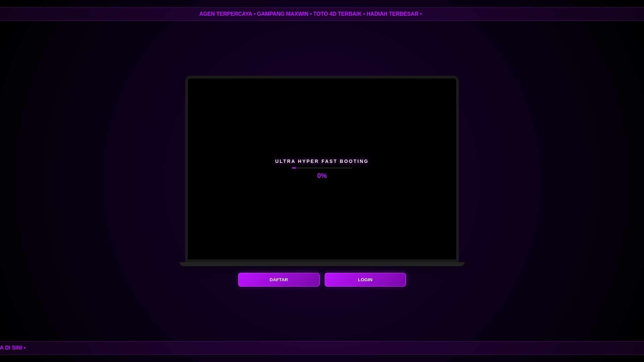Click the filled purple part of progress bar
This screenshot has width=644, height=362.
[x=294, y=168]
